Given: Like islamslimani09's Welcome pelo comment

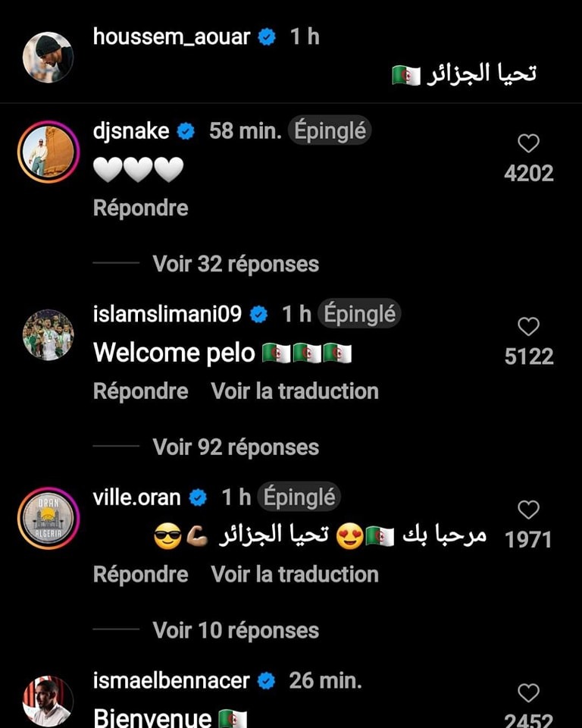Looking at the screenshot, I should [x=528, y=326].
